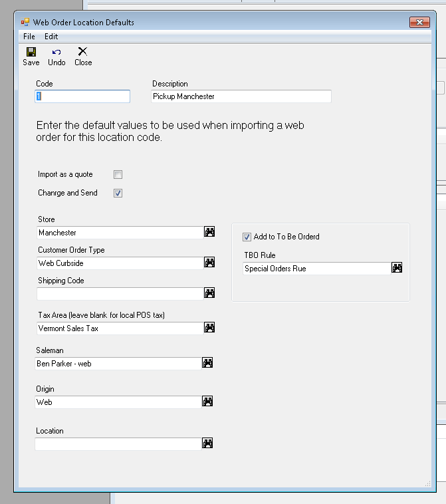Open Store lookup binoculars icon

coord(209,232)
